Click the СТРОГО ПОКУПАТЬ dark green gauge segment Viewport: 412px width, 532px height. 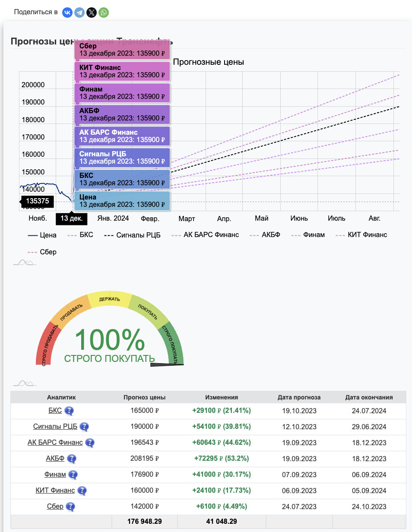[x=173, y=344]
